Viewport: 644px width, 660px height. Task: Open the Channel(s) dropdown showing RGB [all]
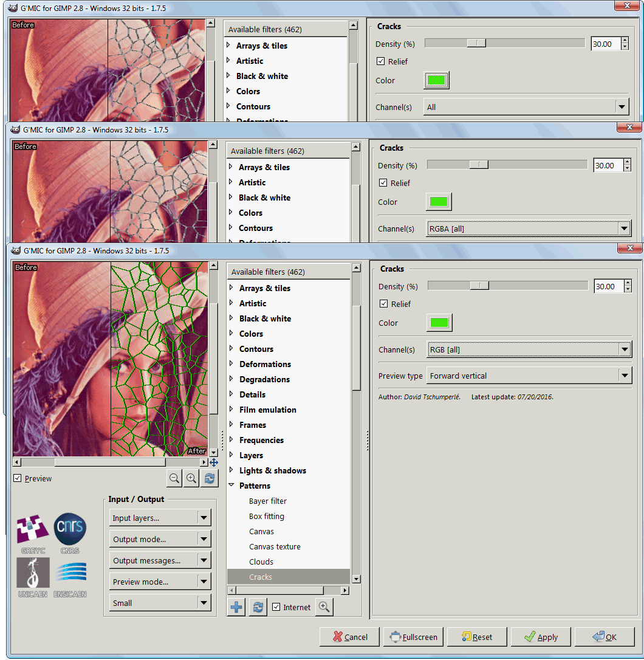pyautogui.click(x=529, y=349)
